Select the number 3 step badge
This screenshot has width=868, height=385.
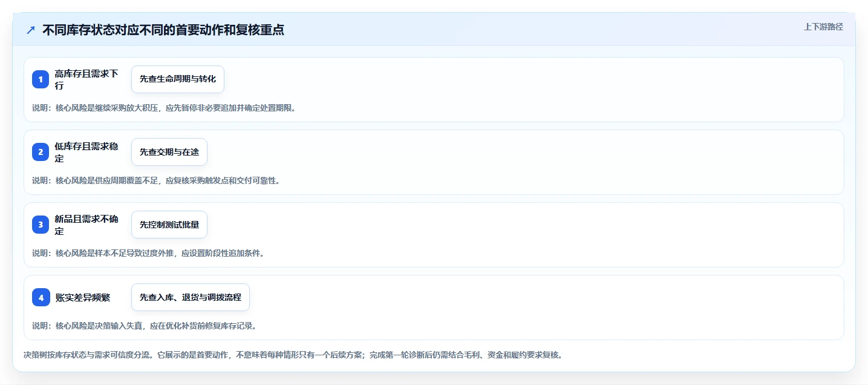tap(41, 225)
